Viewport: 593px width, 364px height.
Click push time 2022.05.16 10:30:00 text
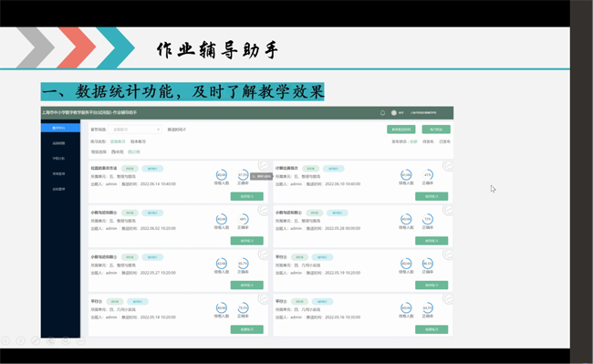coord(343,317)
